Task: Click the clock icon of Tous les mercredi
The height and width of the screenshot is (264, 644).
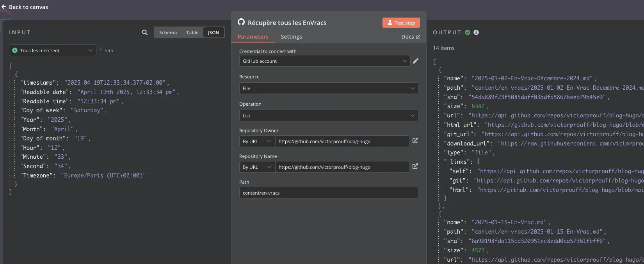Action: pos(15,50)
